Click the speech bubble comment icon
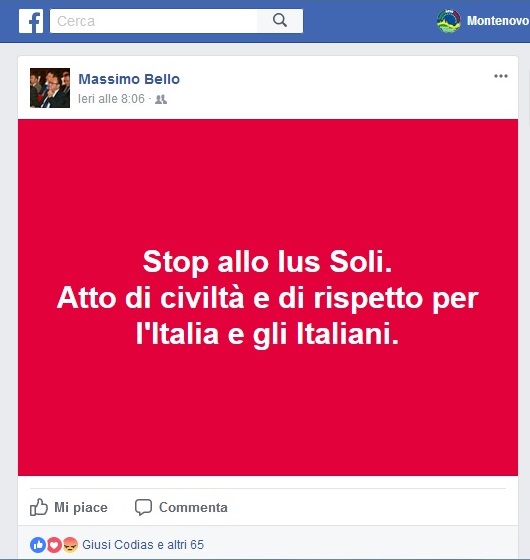The width and height of the screenshot is (530, 560). pyautogui.click(x=143, y=507)
